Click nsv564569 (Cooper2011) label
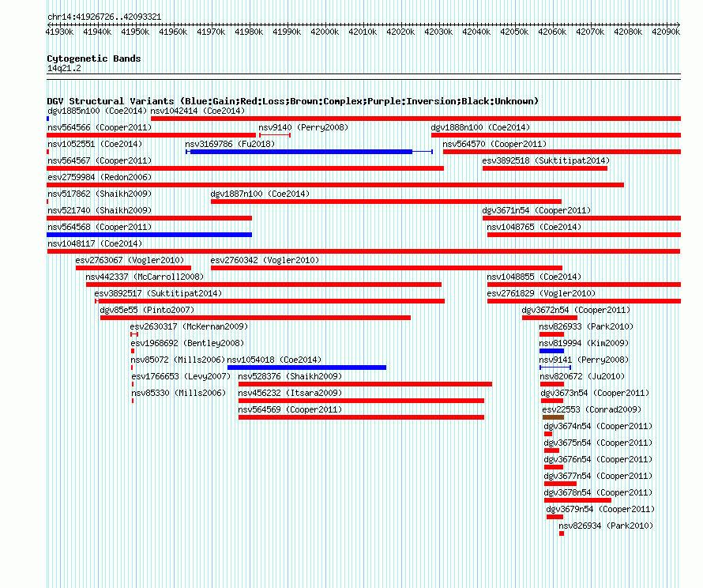This screenshot has width=703, height=588. coord(290,409)
